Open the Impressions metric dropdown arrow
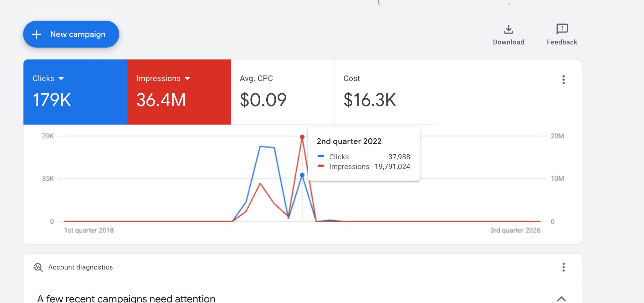Image resolution: width=644 pixels, height=303 pixels. [x=187, y=79]
